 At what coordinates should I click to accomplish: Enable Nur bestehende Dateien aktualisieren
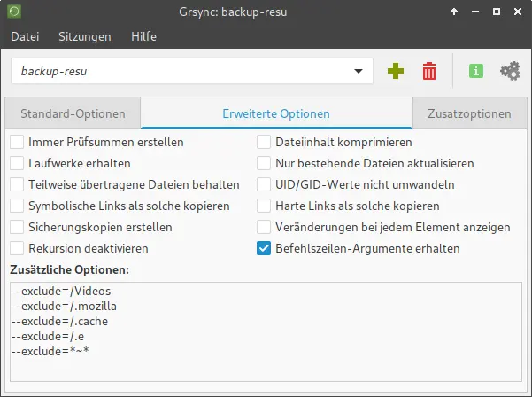click(x=264, y=163)
